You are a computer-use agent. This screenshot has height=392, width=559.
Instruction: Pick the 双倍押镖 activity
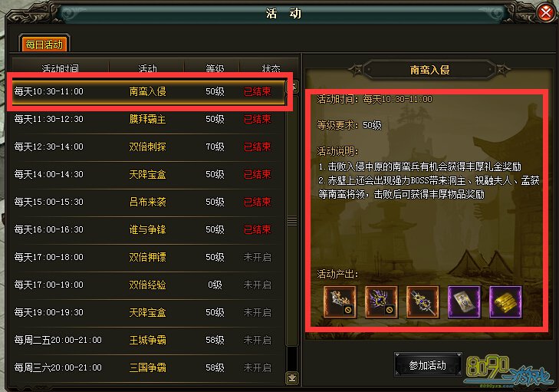click(x=148, y=257)
